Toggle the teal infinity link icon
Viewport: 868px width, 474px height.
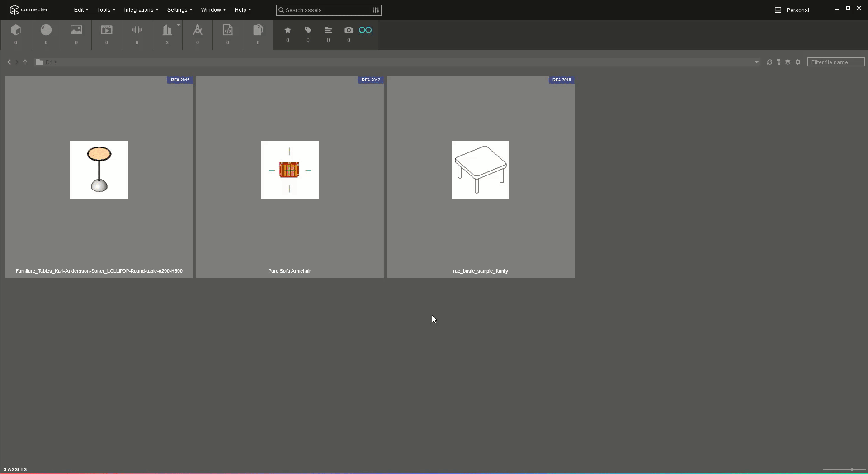(x=365, y=30)
